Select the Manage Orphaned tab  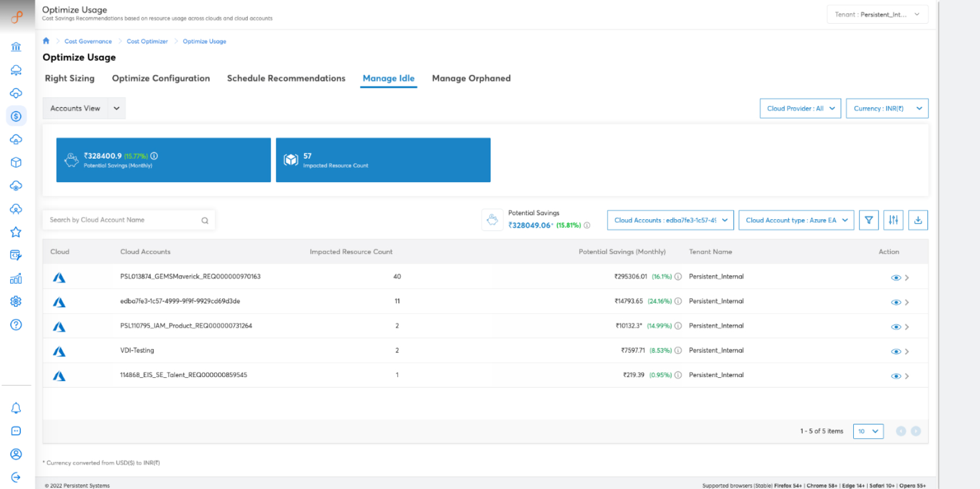pos(471,78)
